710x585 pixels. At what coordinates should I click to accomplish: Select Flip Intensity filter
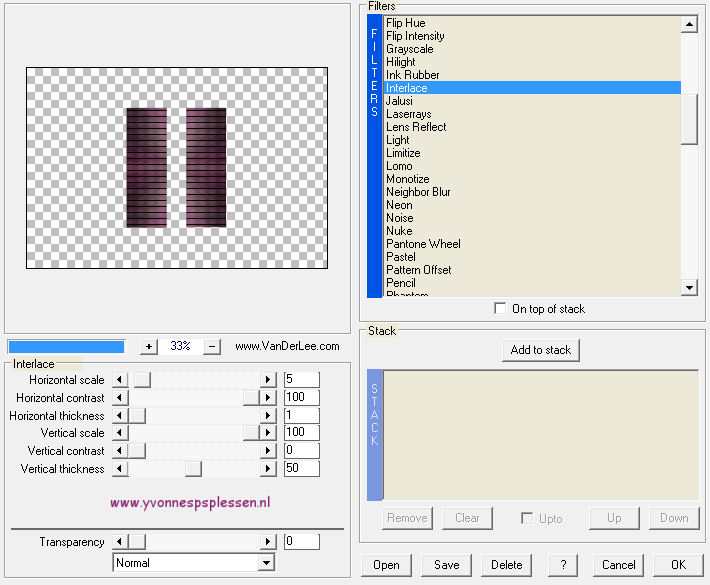[x=532, y=36]
